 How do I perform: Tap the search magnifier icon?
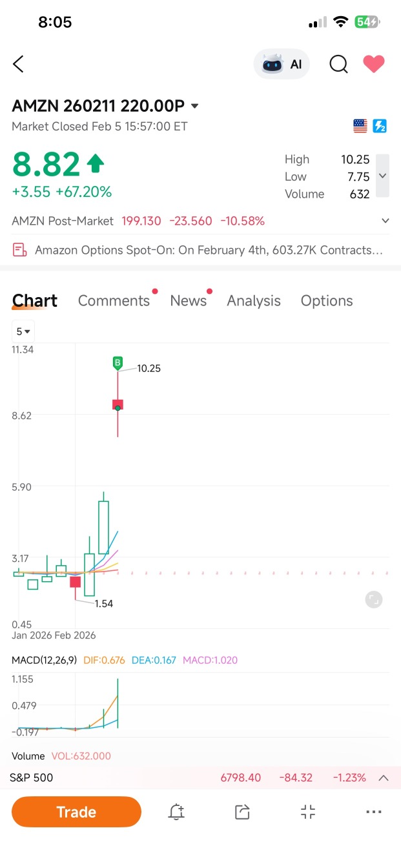click(x=338, y=64)
